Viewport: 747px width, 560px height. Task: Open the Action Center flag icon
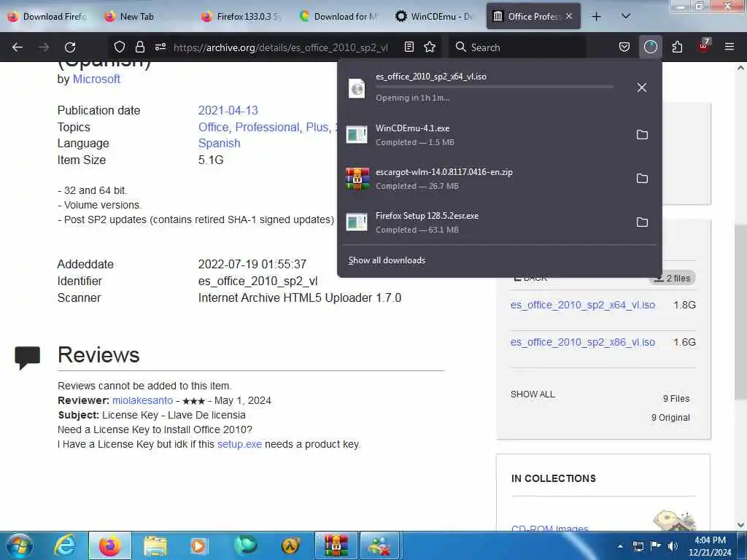point(656,546)
